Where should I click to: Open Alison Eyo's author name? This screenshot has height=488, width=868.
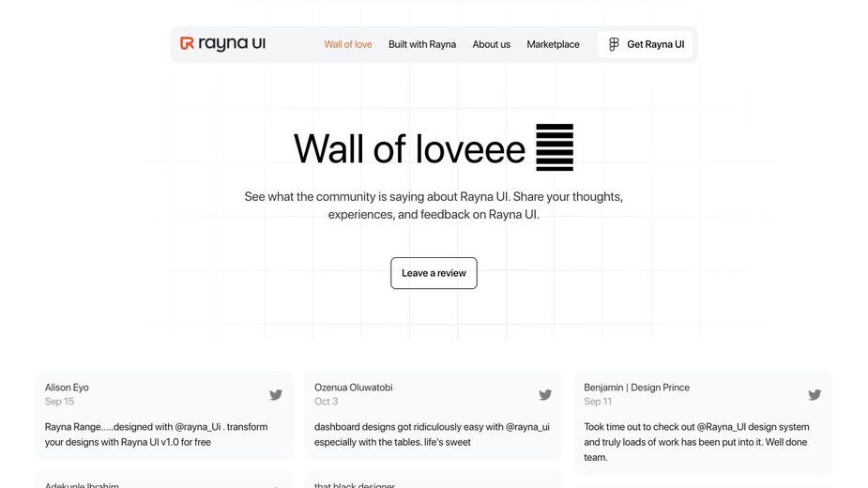tap(67, 388)
